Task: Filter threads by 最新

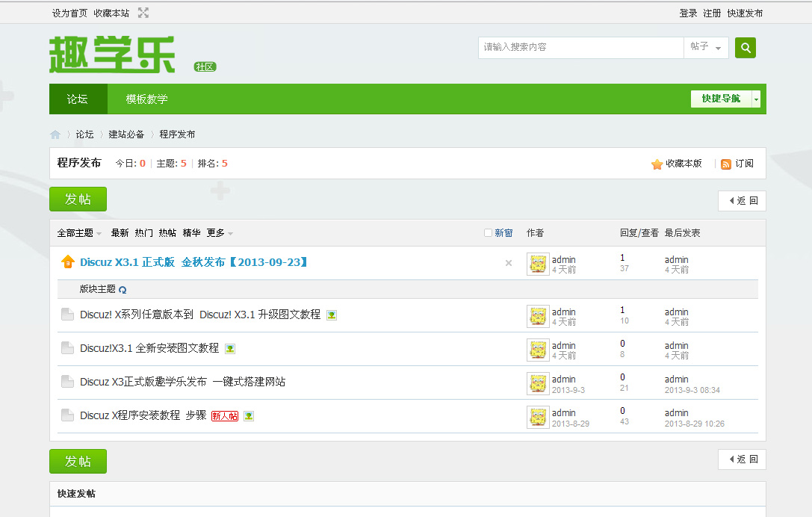Action: pyautogui.click(x=120, y=233)
